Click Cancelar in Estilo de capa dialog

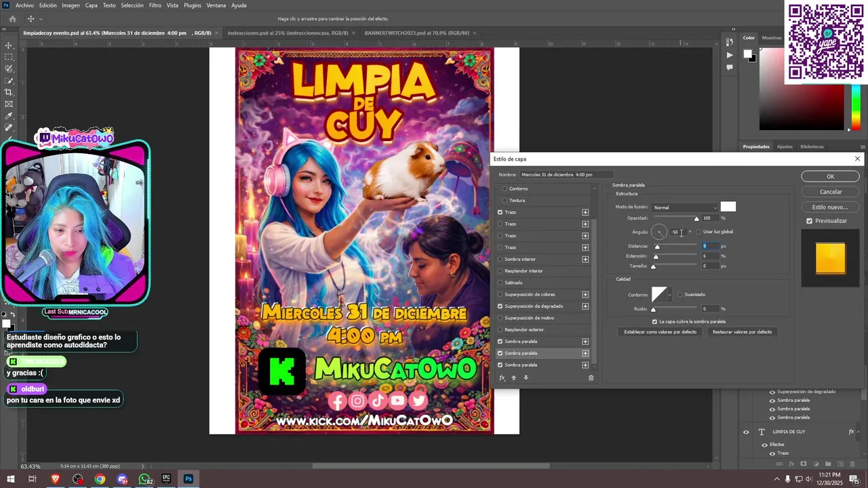(830, 192)
